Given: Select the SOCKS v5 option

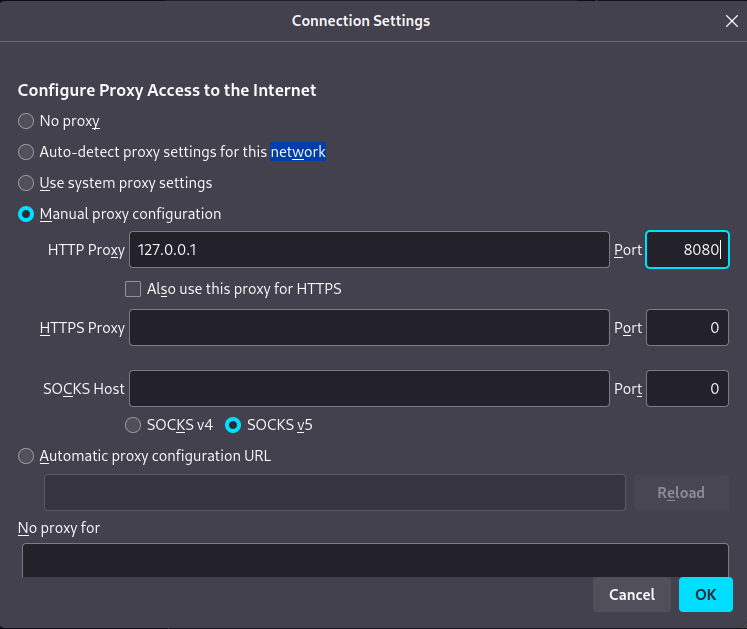Looking at the screenshot, I should (x=233, y=425).
